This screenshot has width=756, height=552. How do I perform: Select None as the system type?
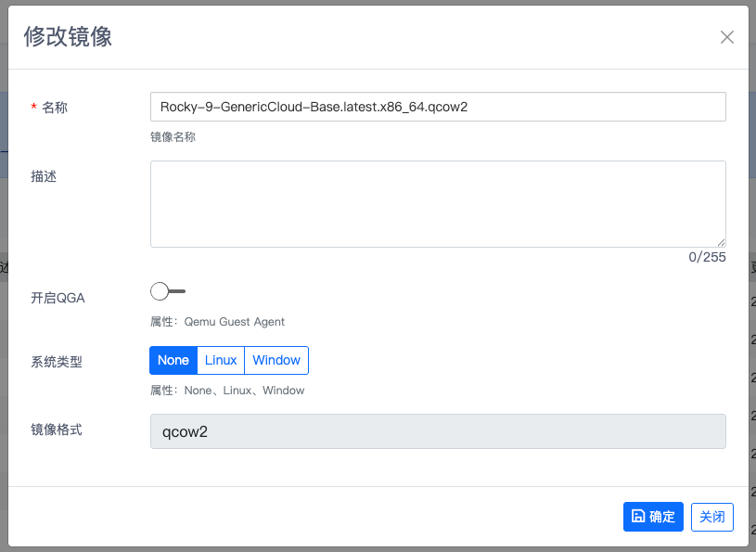173,360
